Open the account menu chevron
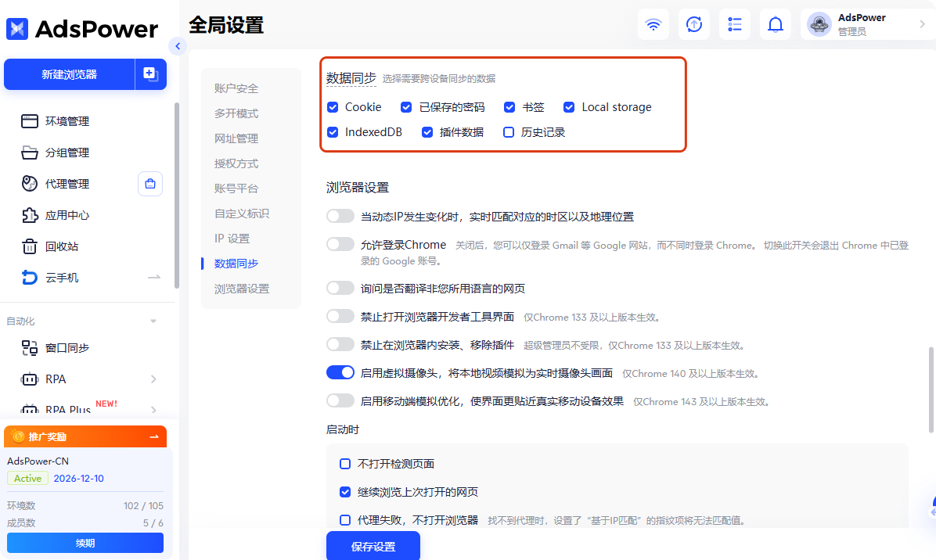This screenshot has width=936, height=560. coord(922,24)
